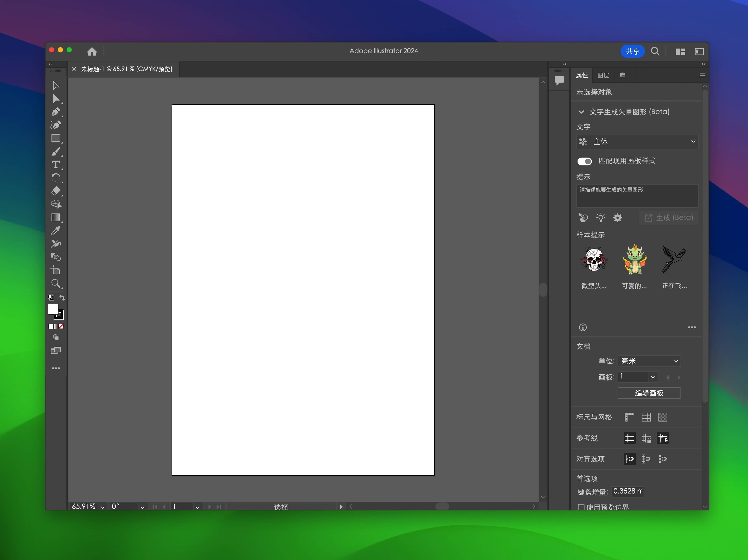This screenshot has width=748, height=560.
Task: Toggle smart guides icon in 参考线
Action: [663, 438]
